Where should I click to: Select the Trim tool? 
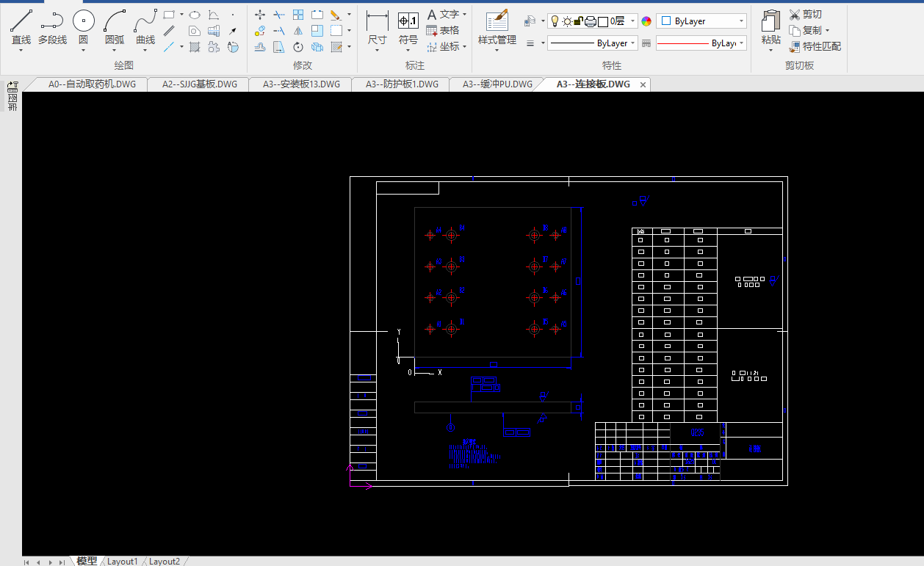pyautogui.click(x=279, y=14)
